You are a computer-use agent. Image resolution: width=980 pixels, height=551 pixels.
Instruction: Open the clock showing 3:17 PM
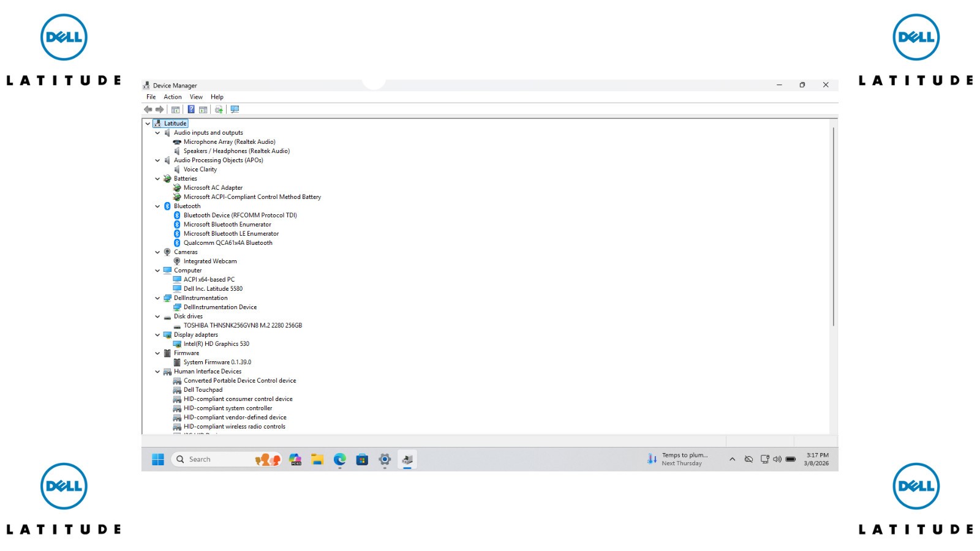(x=816, y=459)
